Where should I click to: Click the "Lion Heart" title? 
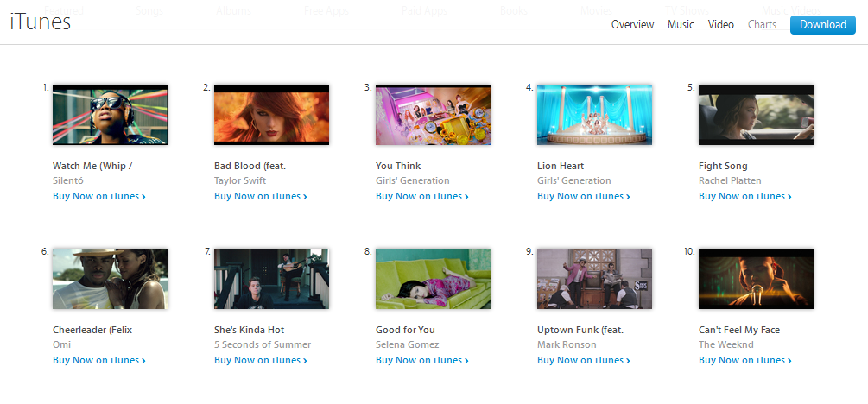[x=561, y=166]
